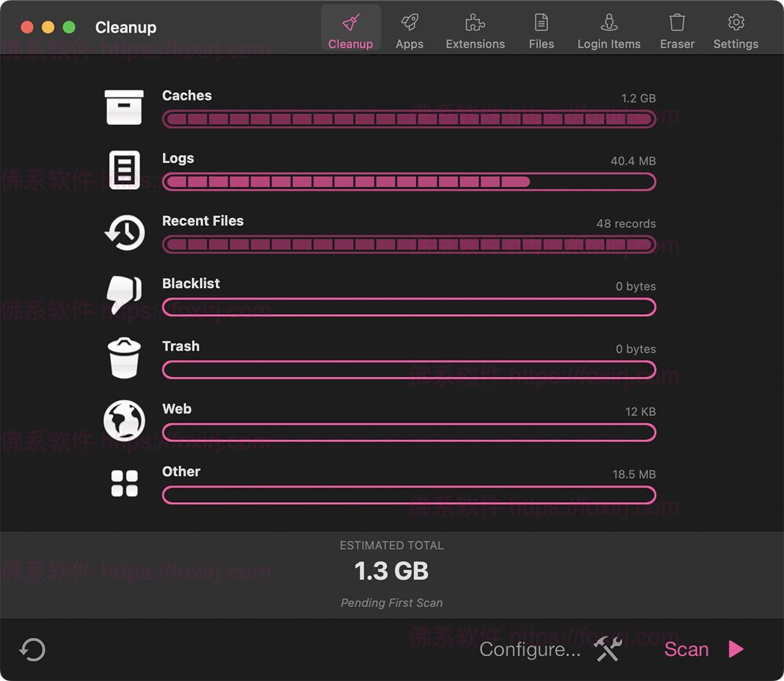Open the Configure options
Screen dimensions: 784x681
(x=530, y=650)
